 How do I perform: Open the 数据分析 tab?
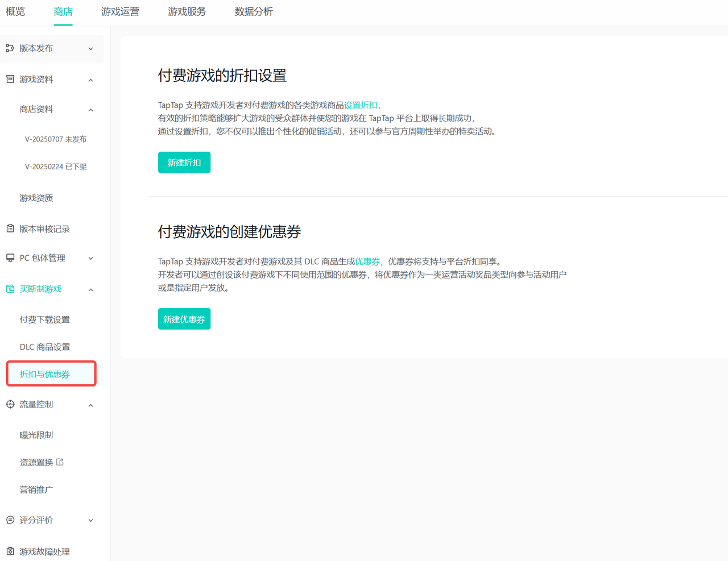click(254, 12)
